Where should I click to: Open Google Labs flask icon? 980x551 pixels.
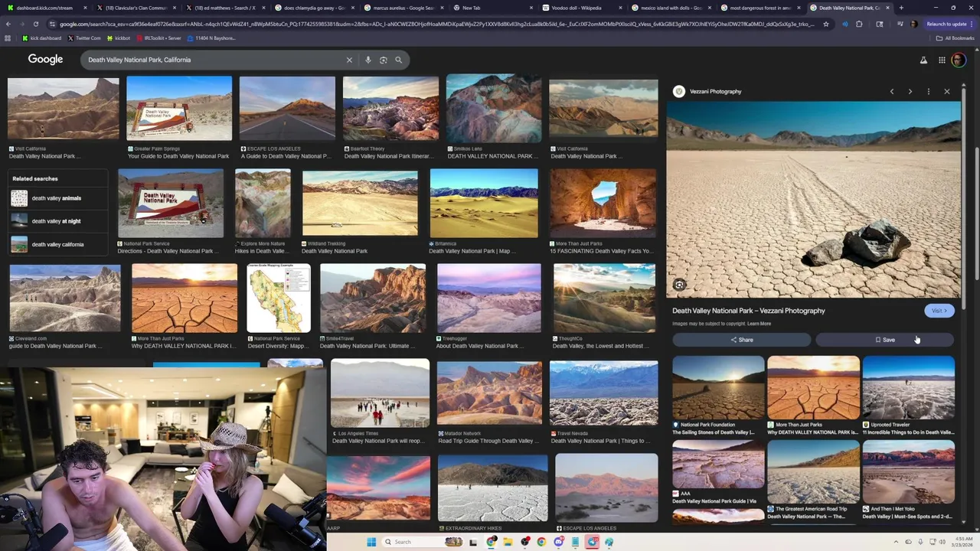click(x=923, y=60)
